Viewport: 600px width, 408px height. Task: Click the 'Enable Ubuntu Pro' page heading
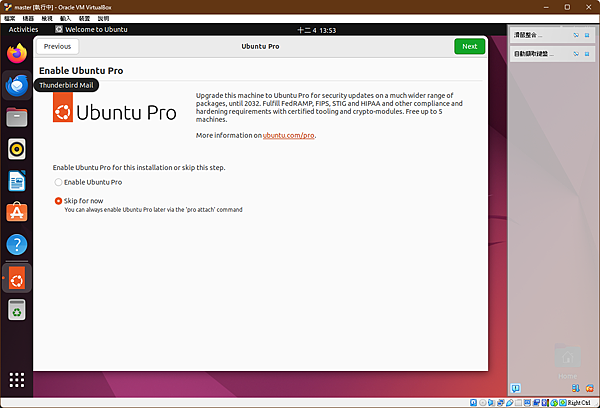(81, 71)
